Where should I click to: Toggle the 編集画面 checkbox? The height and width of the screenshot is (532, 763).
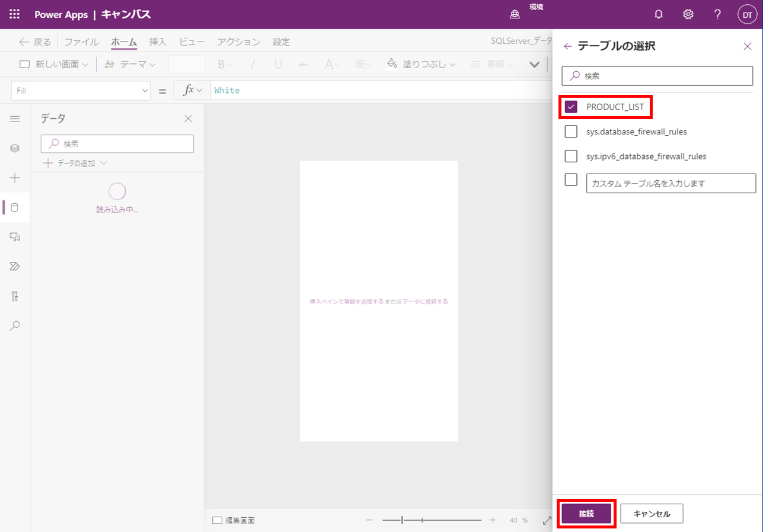coord(217,520)
